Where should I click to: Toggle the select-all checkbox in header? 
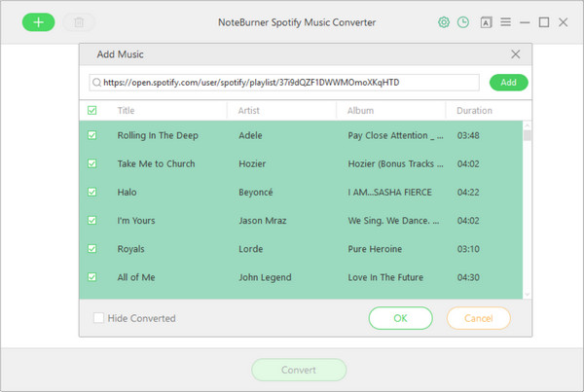tap(92, 110)
